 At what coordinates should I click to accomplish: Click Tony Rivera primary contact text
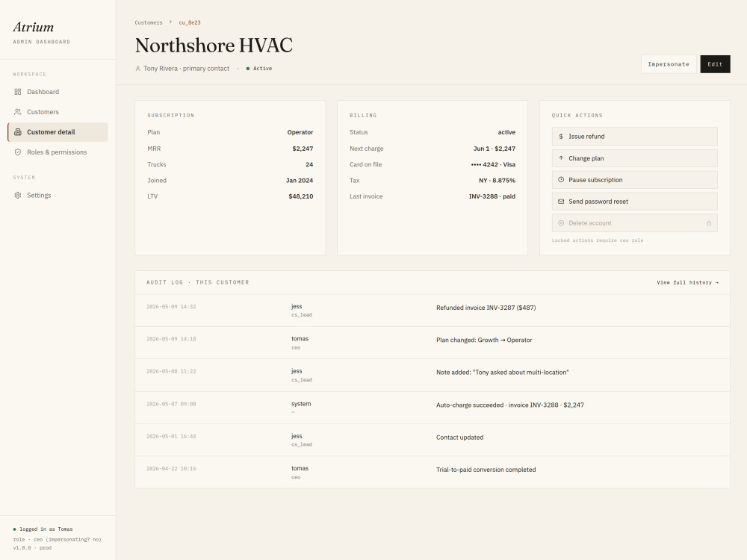(x=186, y=69)
